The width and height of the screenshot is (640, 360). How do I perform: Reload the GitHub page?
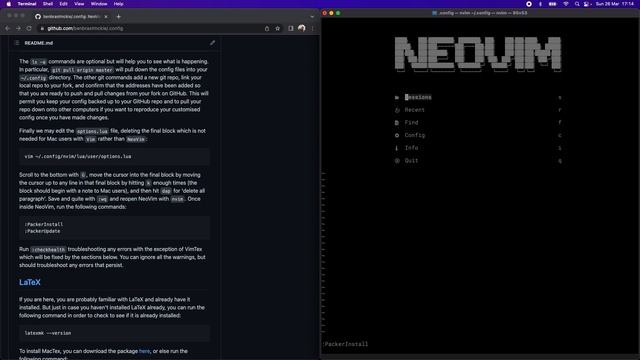point(29,29)
